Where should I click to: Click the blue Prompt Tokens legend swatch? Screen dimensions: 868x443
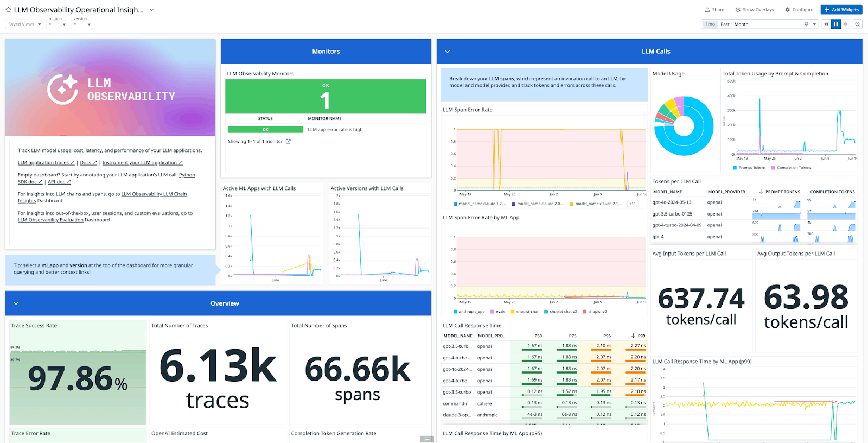tap(735, 168)
